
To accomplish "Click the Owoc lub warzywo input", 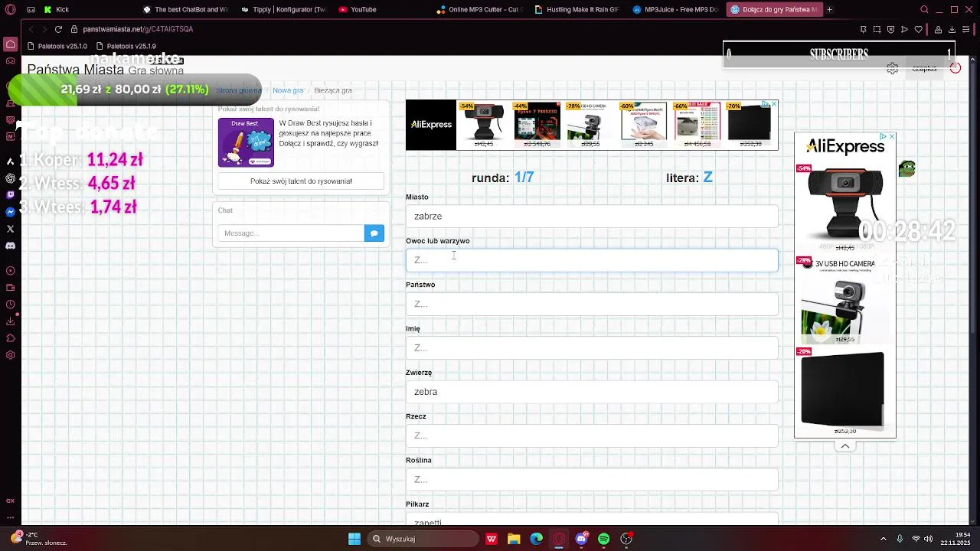I will pos(592,260).
